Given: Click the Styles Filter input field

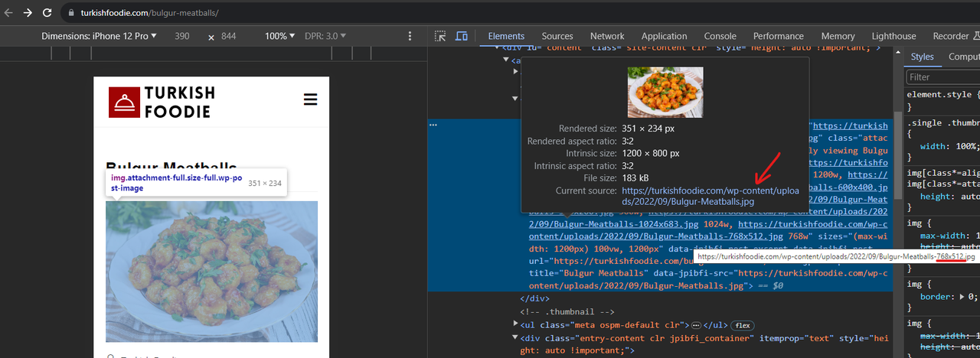Looking at the screenshot, I should [943, 76].
